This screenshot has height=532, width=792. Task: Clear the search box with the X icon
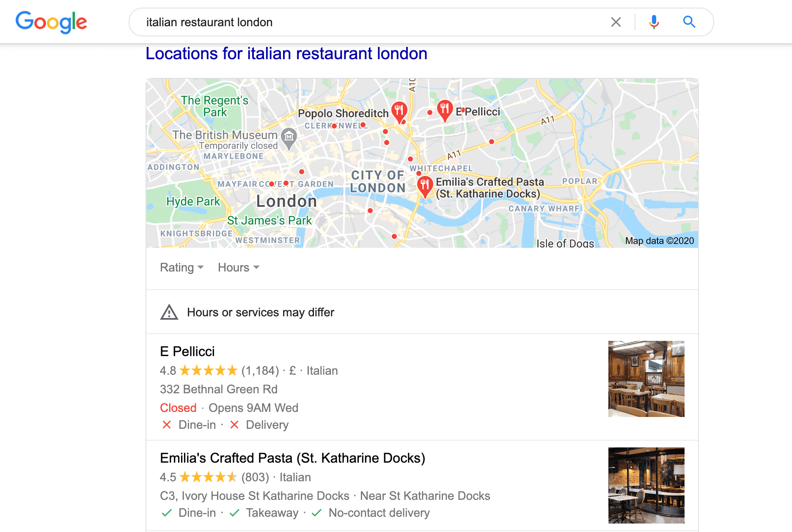(x=616, y=22)
